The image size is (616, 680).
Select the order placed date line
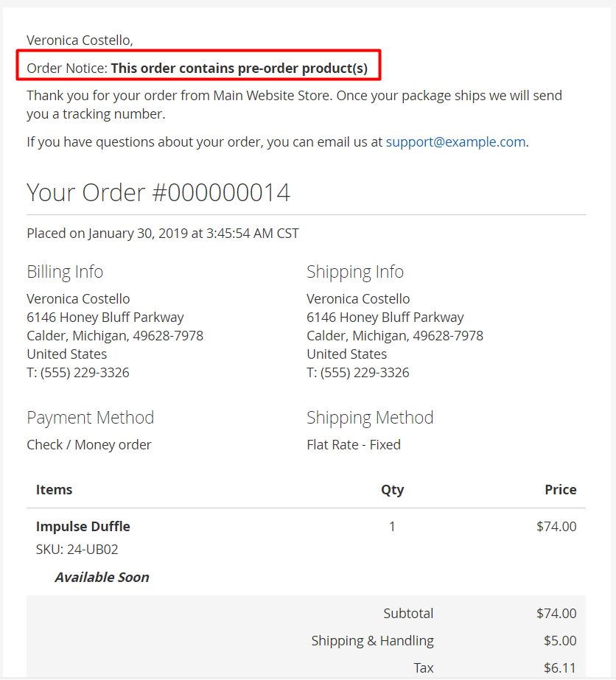[163, 234]
